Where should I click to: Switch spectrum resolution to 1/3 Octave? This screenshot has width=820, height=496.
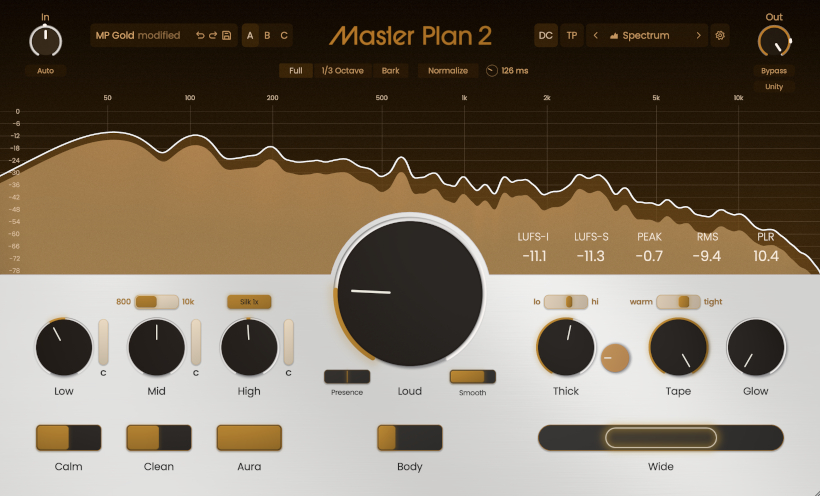point(343,71)
